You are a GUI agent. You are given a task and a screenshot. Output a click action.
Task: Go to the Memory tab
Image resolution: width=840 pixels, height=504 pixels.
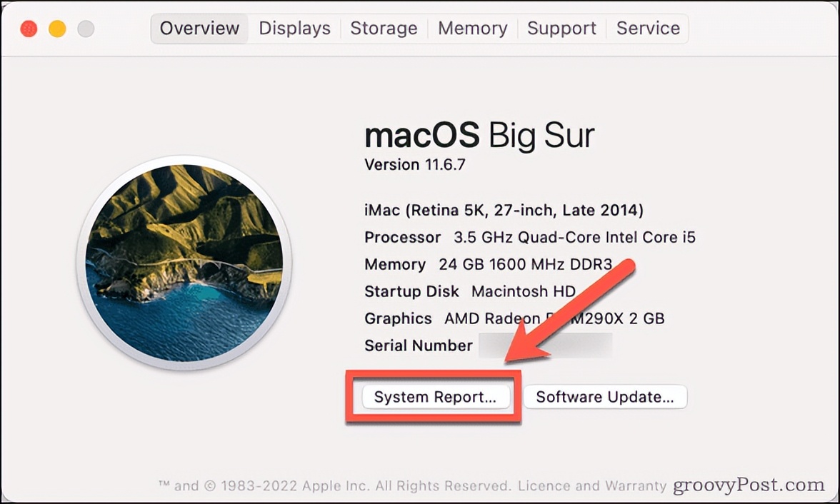coord(472,29)
